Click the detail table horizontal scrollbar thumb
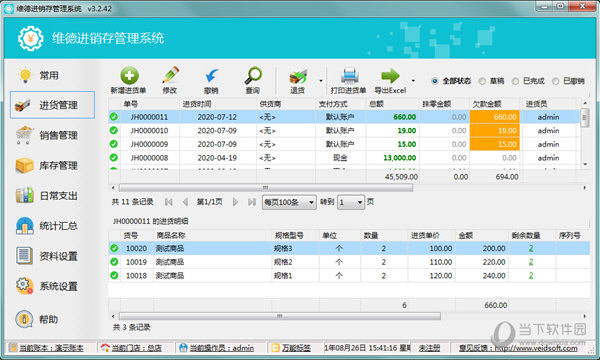 (x=280, y=316)
